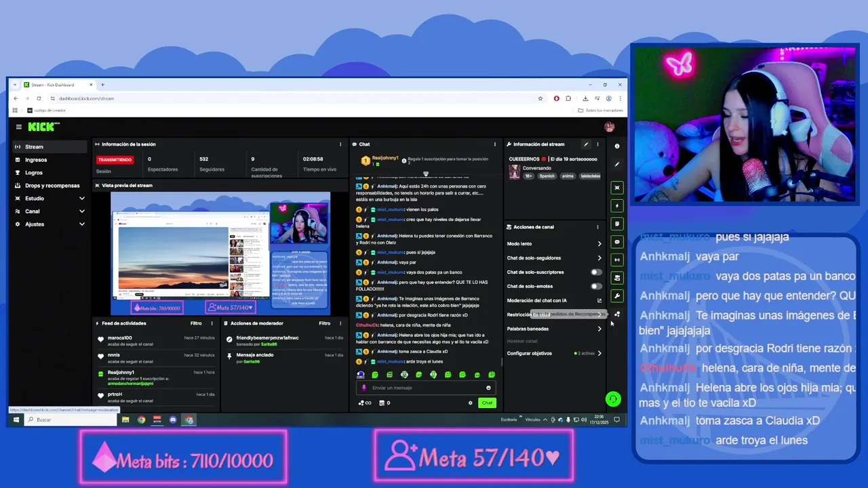
Task: Expand the Estudio section in the sidebar
Action: [49, 199]
